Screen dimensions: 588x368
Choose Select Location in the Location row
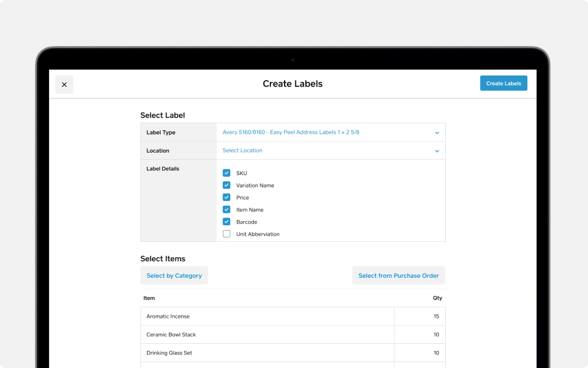click(242, 150)
